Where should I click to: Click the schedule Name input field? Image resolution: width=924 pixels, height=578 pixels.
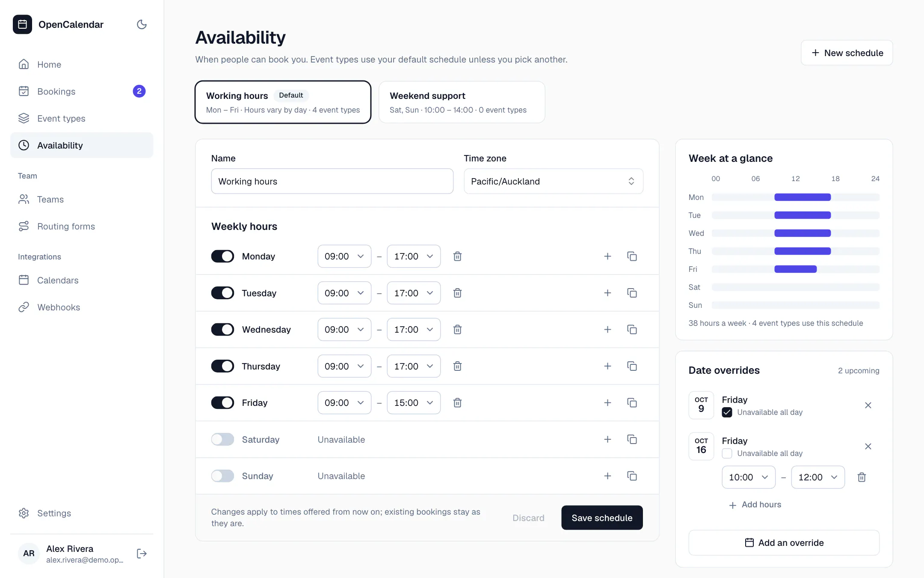(x=332, y=181)
